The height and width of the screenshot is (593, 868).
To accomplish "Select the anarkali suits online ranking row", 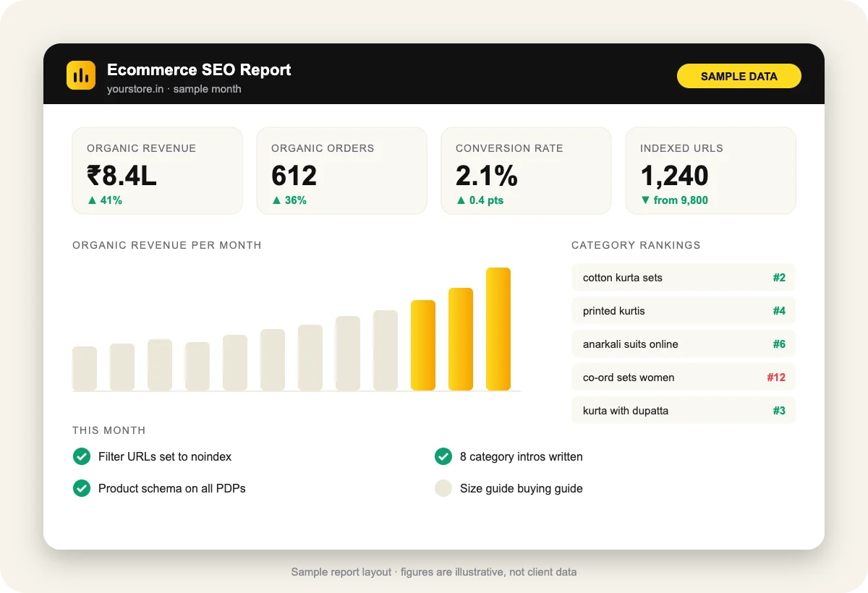I will (x=684, y=344).
